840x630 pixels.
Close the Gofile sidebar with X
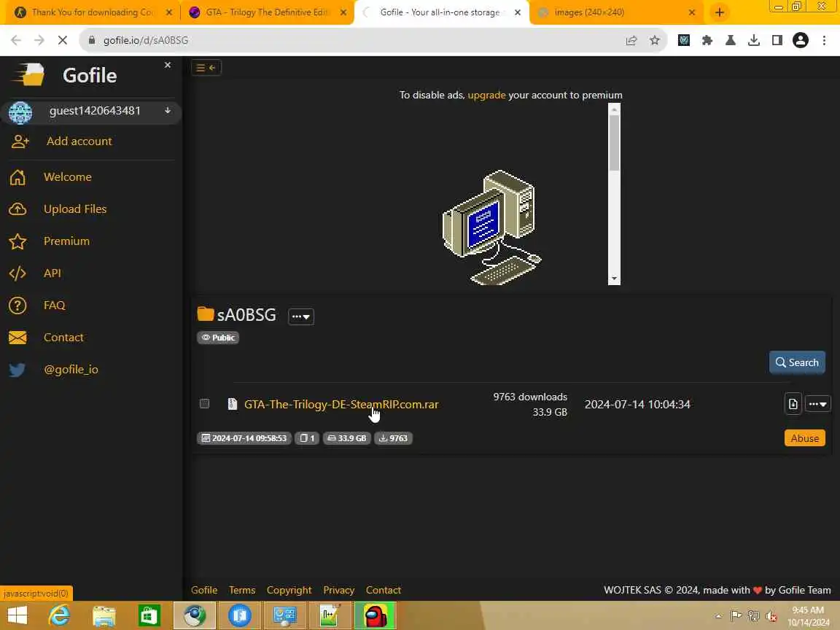(x=168, y=65)
